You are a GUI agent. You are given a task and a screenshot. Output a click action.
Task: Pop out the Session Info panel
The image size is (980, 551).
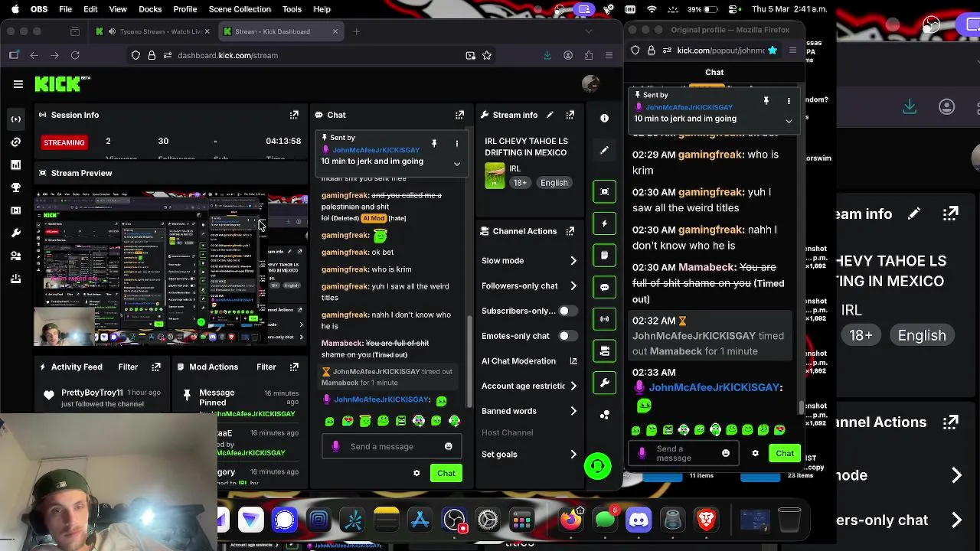[x=294, y=115]
